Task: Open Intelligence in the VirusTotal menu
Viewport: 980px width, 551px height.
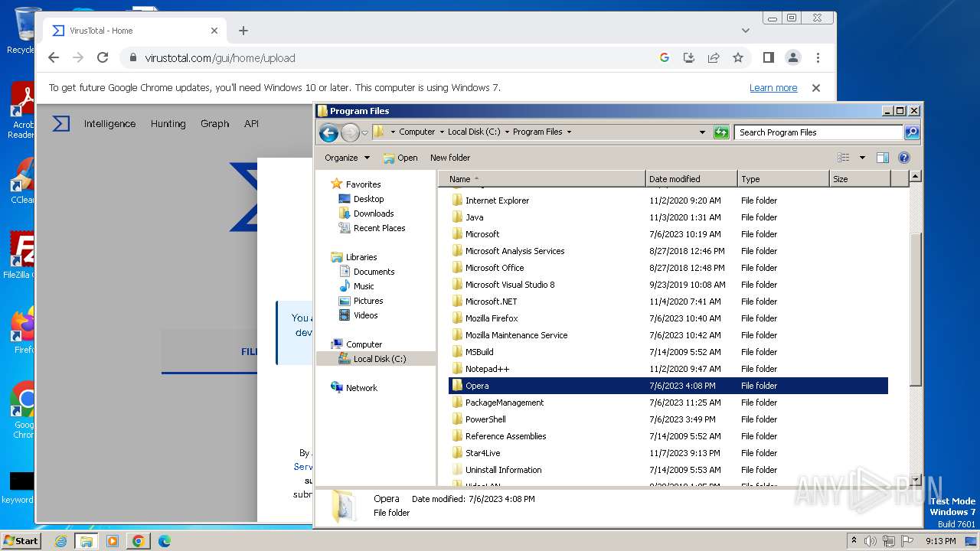Action: click(109, 123)
